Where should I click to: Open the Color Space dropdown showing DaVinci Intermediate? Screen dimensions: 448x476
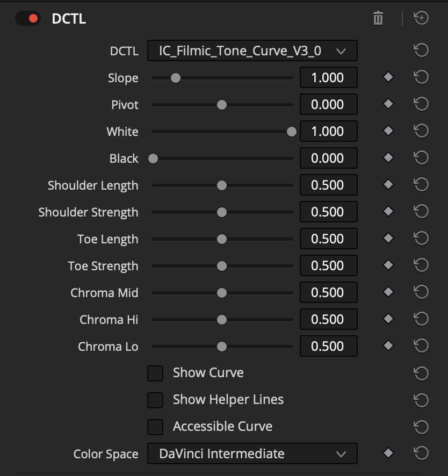click(x=252, y=453)
